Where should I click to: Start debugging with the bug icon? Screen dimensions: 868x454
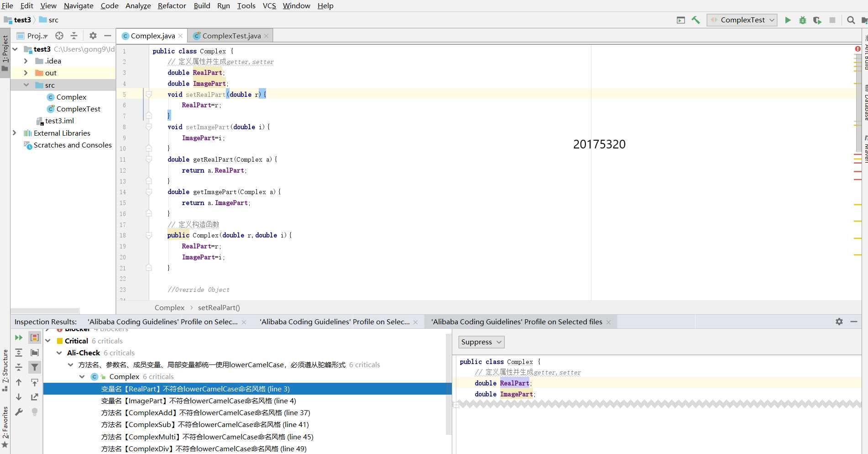(803, 20)
